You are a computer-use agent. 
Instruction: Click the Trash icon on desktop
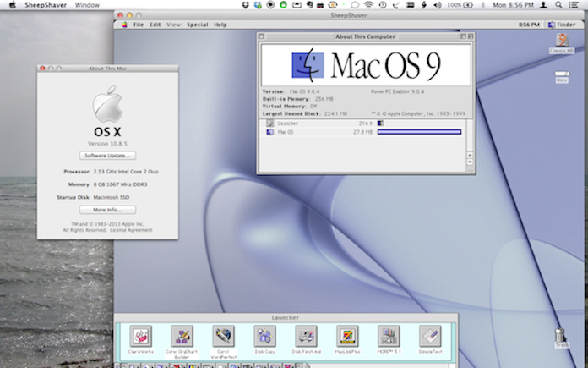[561, 336]
